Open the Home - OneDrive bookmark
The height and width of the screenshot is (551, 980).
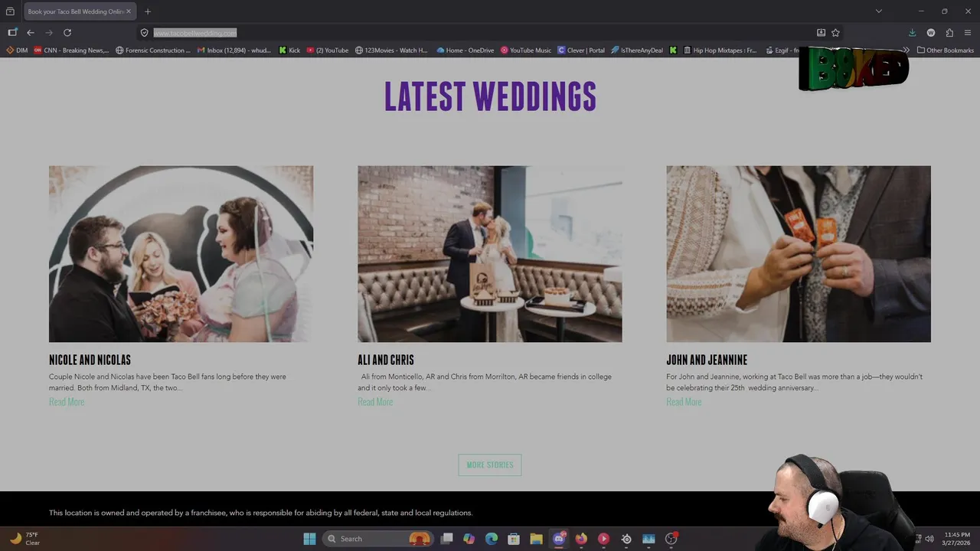coord(465,51)
